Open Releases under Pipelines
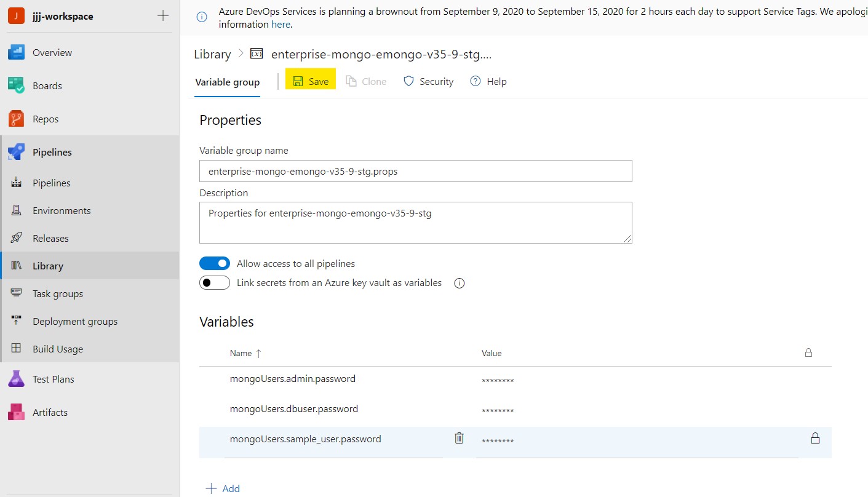 50,239
